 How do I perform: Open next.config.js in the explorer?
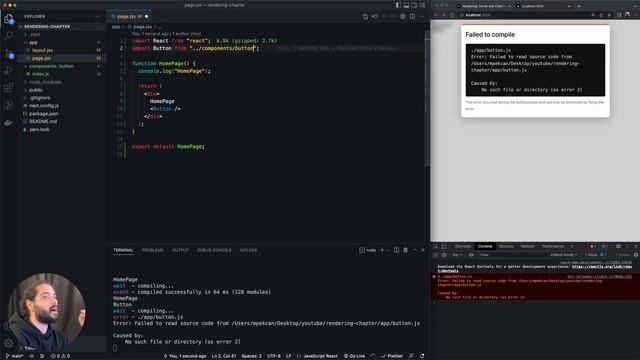coord(44,106)
